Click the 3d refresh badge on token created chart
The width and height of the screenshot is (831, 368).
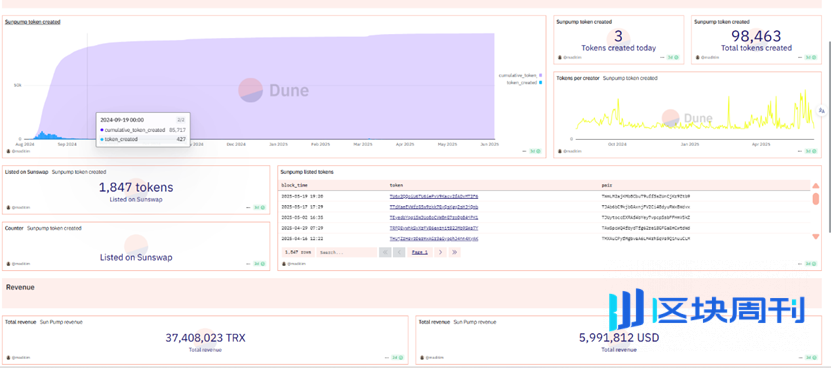coord(536,151)
